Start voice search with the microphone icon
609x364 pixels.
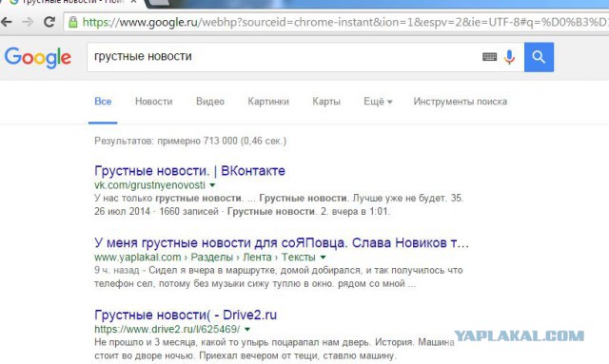click(x=509, y=57)
